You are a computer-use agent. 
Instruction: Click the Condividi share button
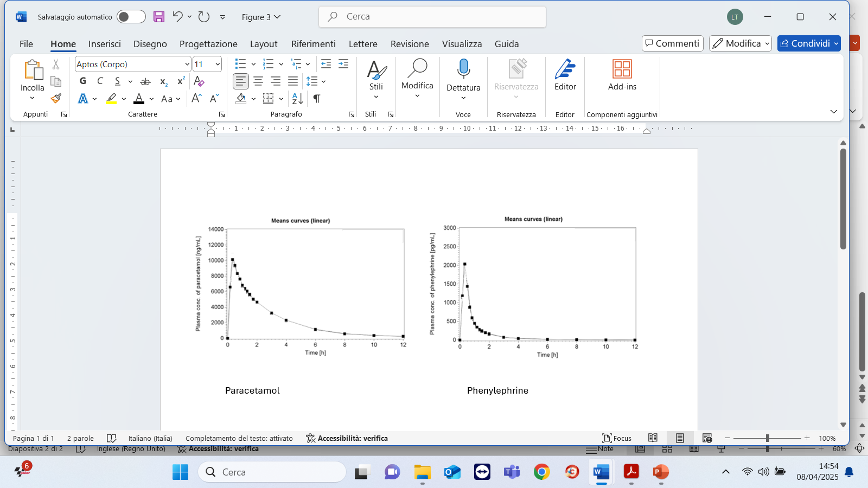tap(805, 43)
